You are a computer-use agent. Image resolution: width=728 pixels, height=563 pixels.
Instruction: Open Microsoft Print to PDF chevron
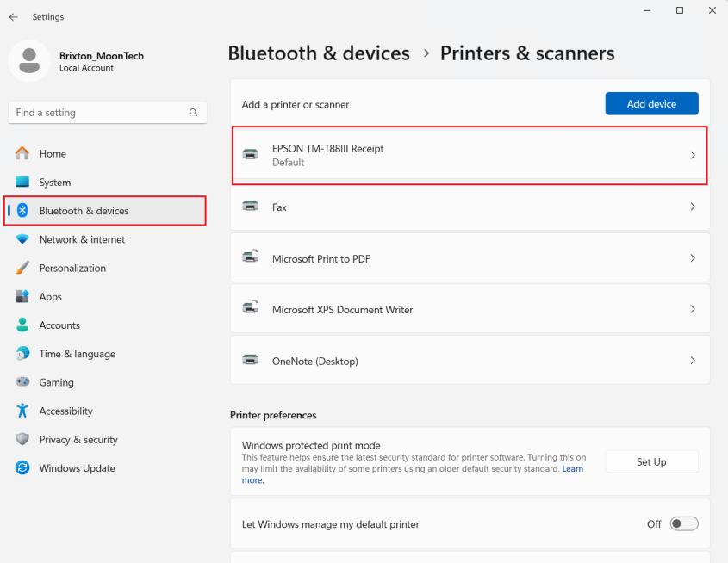click(x=693, y=258)
